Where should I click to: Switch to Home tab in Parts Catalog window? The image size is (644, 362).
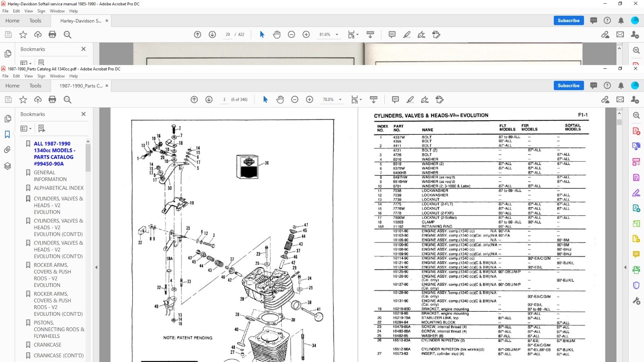(x=12, y=86)
